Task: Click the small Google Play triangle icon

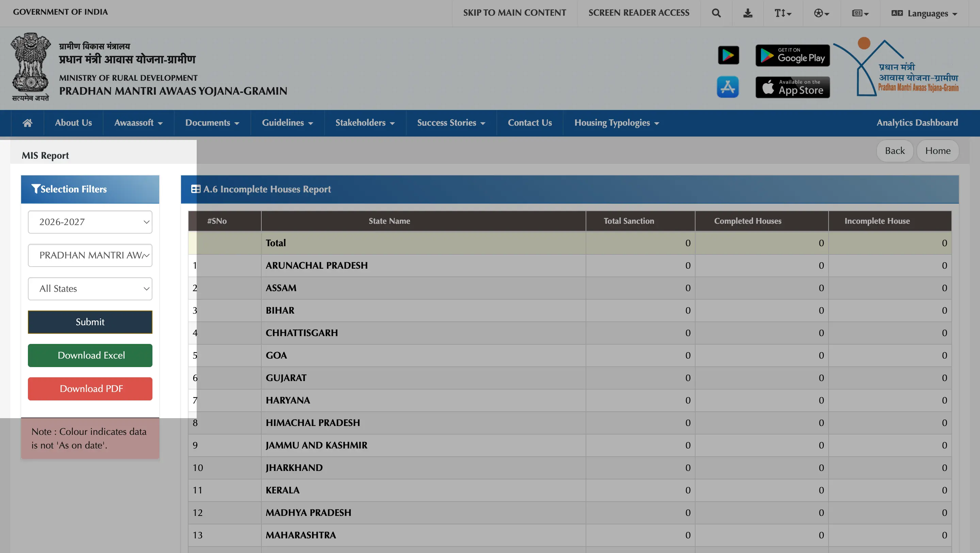Action: coord(728,55)
